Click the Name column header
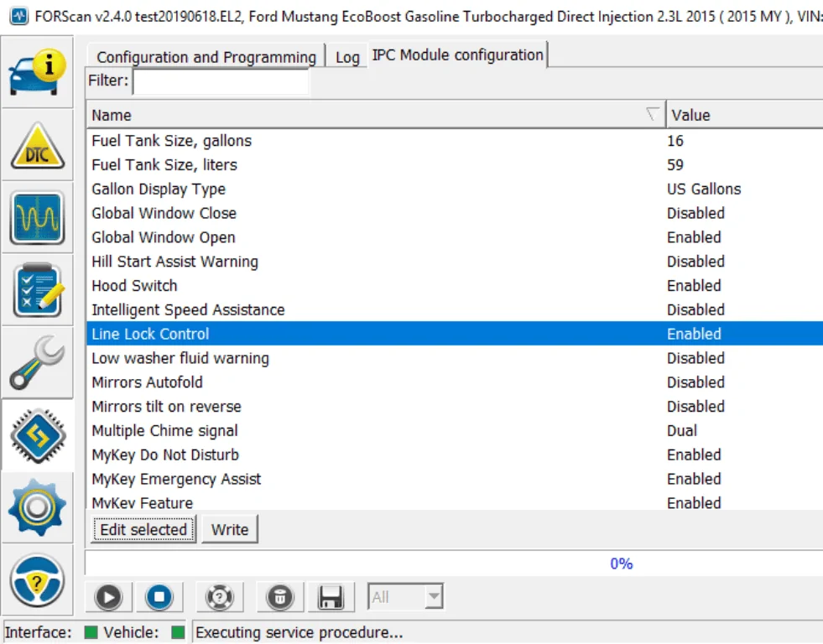Image resolution: width=823 pixels, height=644 pixels. (376, 114)
